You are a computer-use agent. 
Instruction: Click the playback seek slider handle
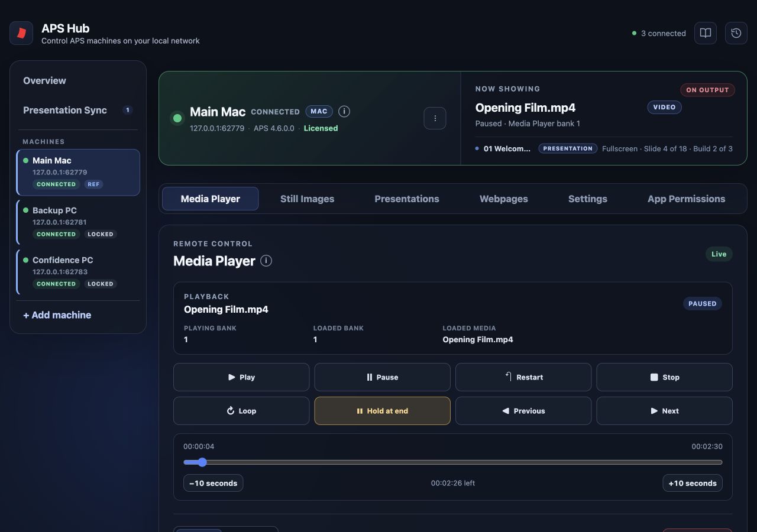(202, 462)
